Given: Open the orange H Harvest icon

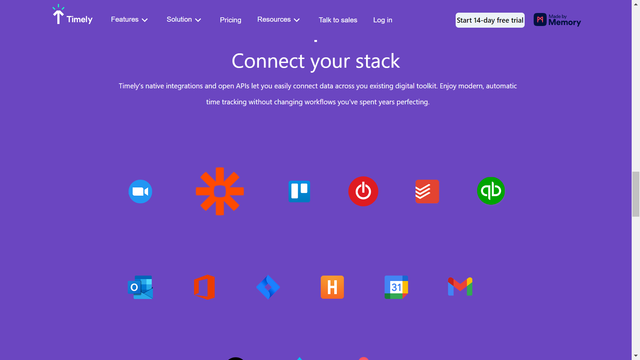Looking at the screenshot, I should (x=332, y=287).
